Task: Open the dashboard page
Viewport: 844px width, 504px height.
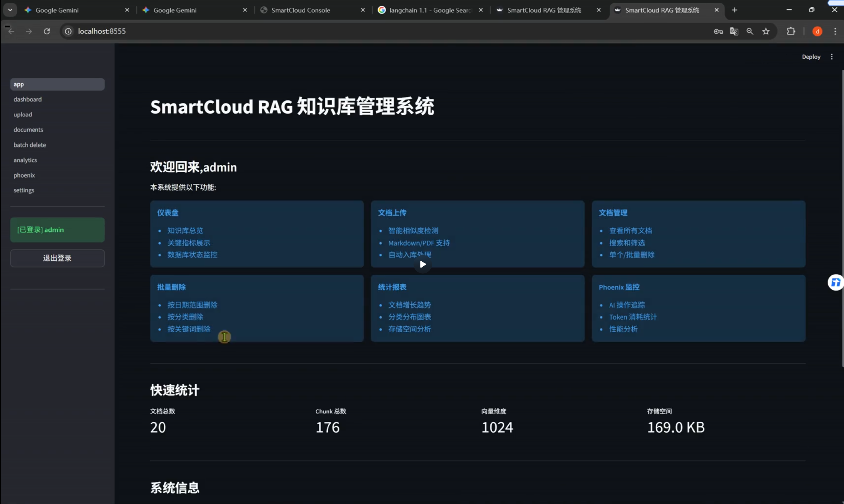Action: 57,99
